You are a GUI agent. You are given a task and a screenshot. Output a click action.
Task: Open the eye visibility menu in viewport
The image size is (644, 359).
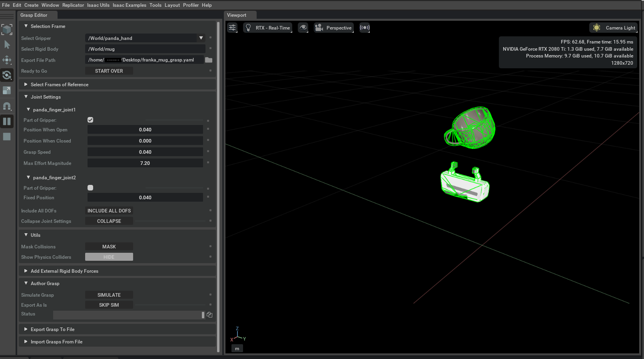[303, 28]
